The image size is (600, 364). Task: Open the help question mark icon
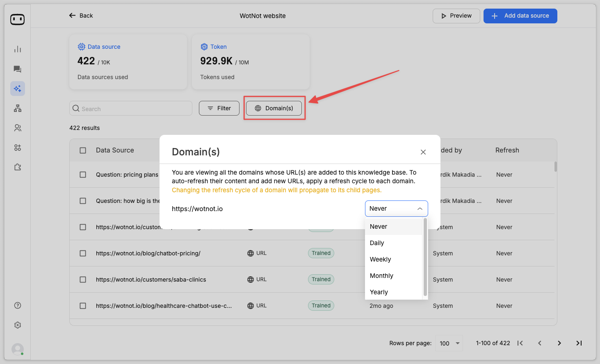[18, 305]
